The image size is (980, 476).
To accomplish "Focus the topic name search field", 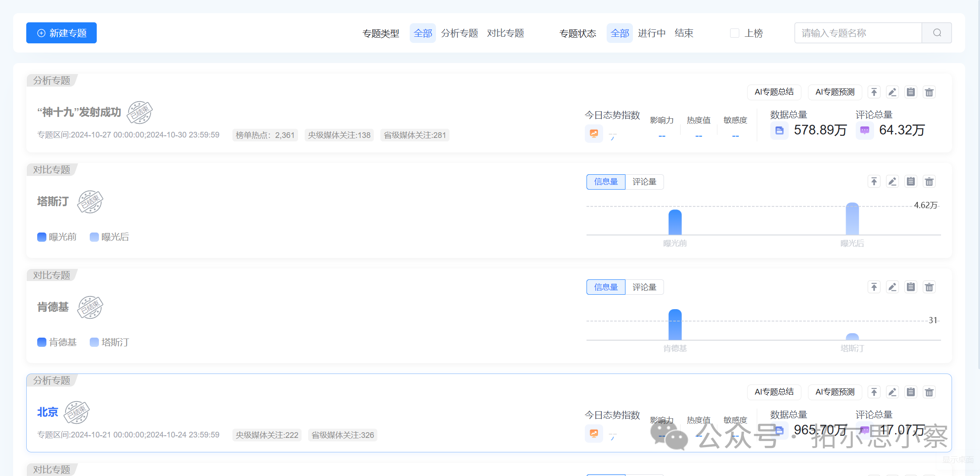I will point(858,33).
